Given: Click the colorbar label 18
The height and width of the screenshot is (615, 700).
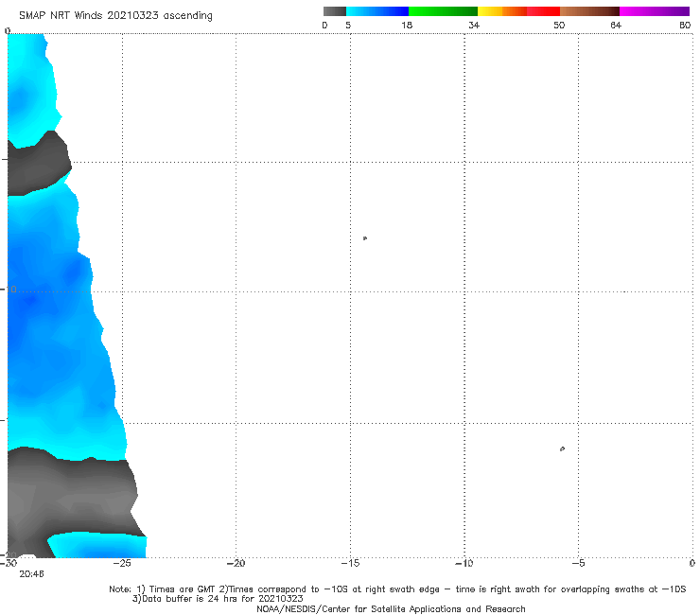Looking at the screenshot, I should (x=407, y=26).
